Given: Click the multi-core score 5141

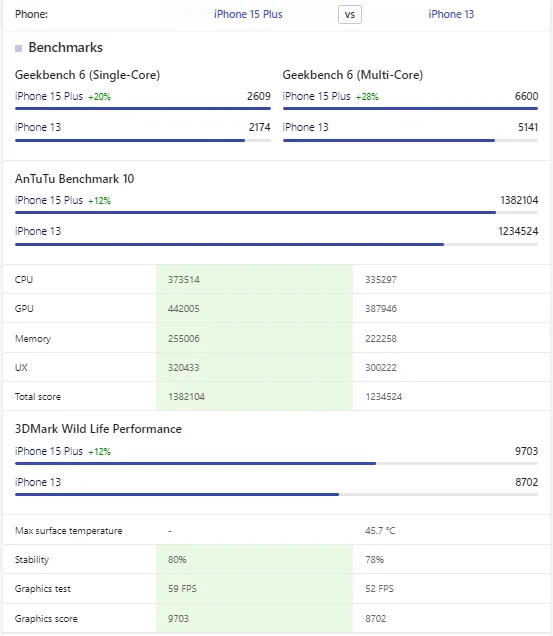Looking at the screenshot, I should [x=528, y=127].
